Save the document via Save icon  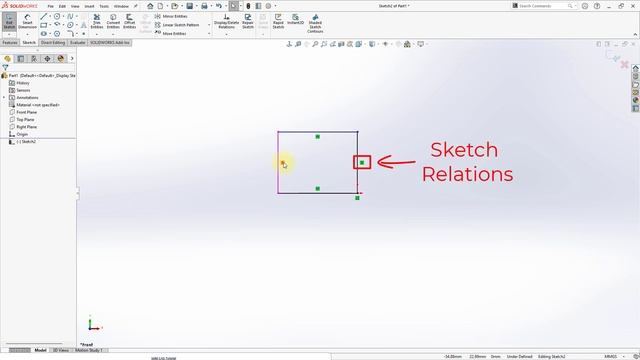pyautogui.click(x=189, y=6)
